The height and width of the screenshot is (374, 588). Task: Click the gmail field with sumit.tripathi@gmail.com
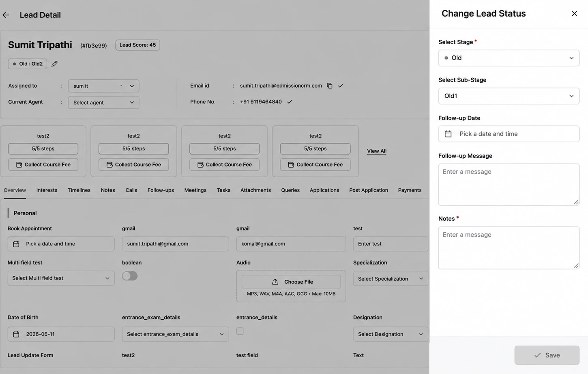tap(176, 244)
